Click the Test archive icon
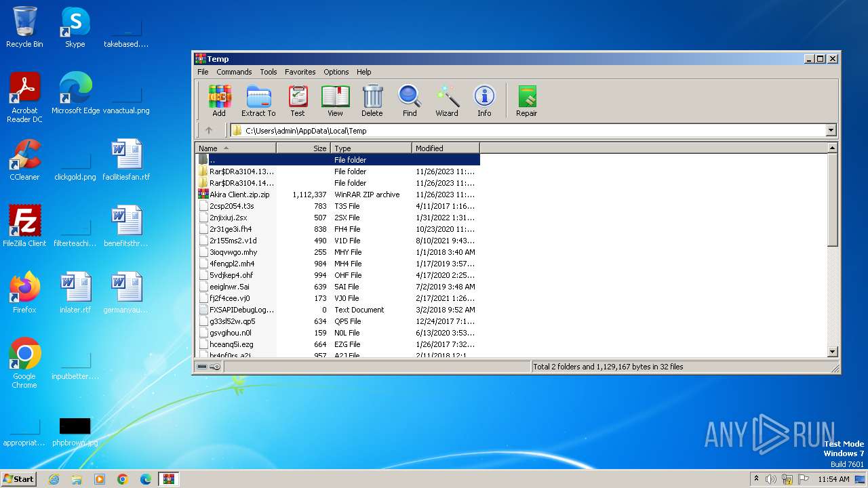 298,101
